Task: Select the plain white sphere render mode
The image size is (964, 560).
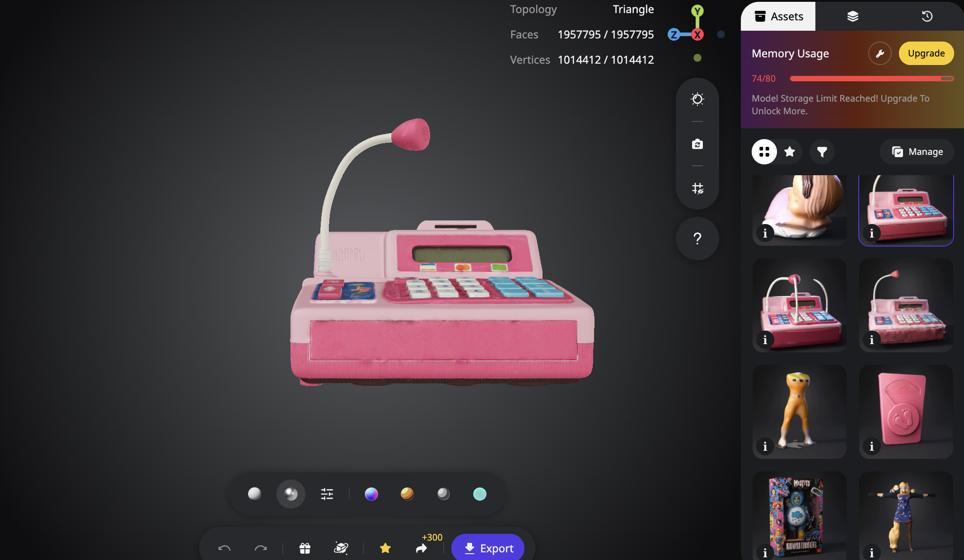Action: (254, 494)
